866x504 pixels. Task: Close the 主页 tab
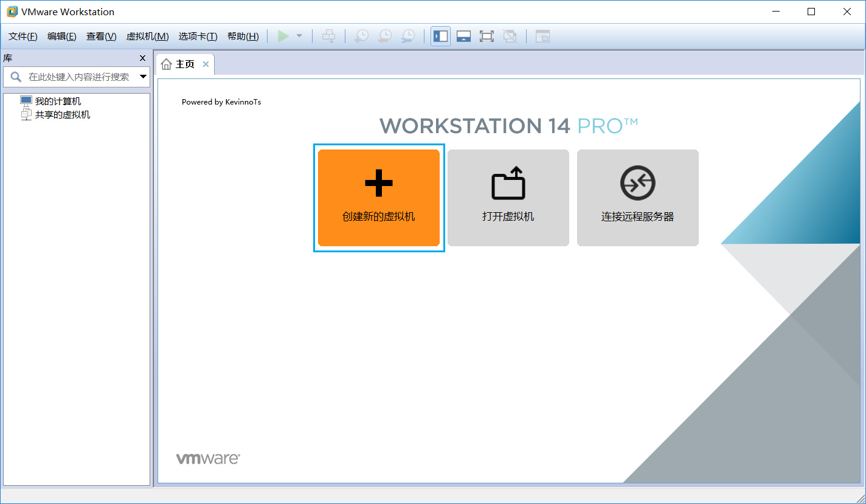point(206,64)
